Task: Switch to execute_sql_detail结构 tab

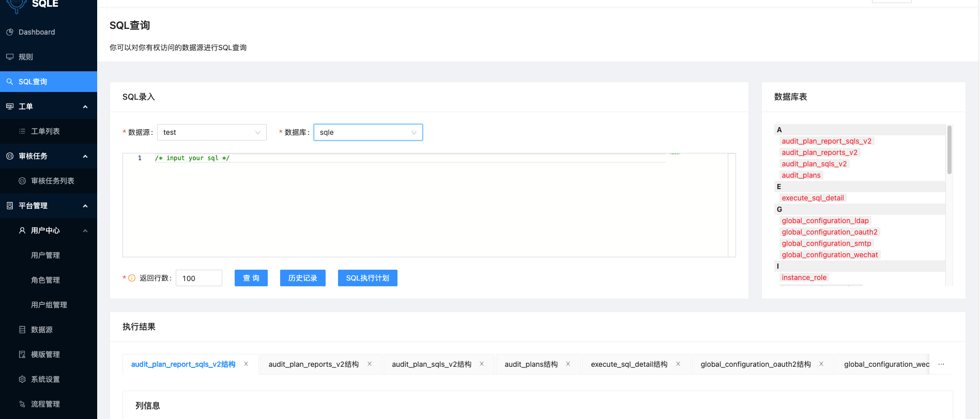Action: pos(629,364)
